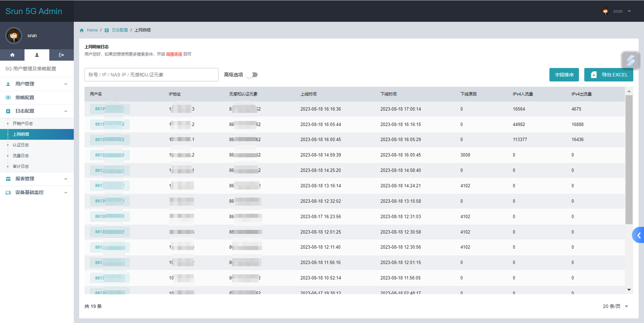Click the top-right srun avatar icon

click(x=605, y=11)
